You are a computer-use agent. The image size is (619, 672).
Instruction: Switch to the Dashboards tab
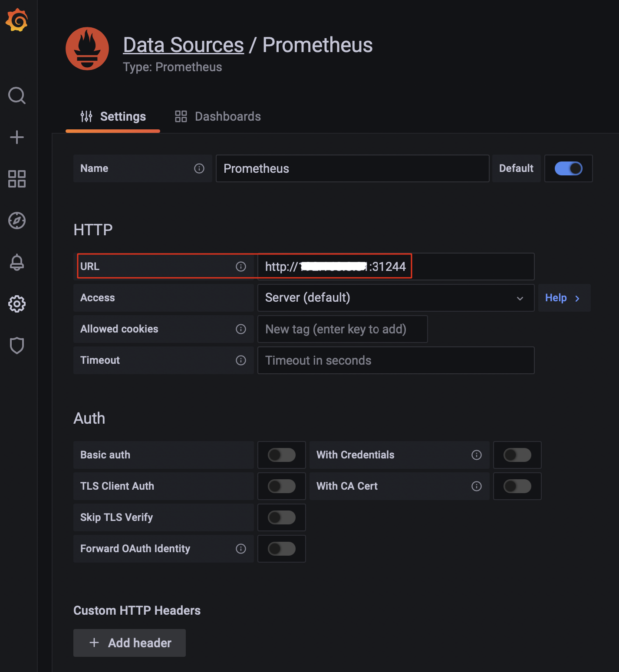(x=218, y=116)
